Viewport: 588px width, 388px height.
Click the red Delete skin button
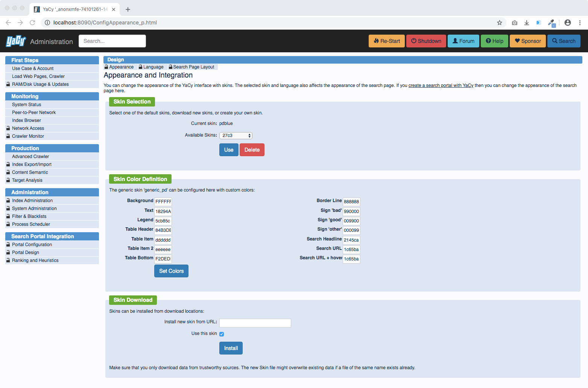click(x=252, y=150)
